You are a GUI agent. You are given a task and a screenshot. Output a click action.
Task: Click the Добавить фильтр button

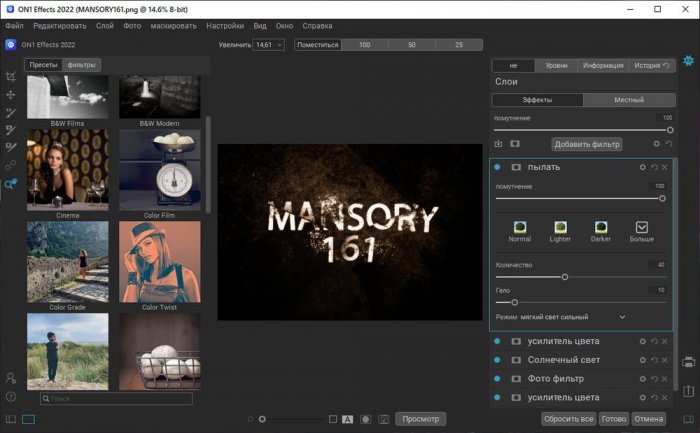[587, 144]
